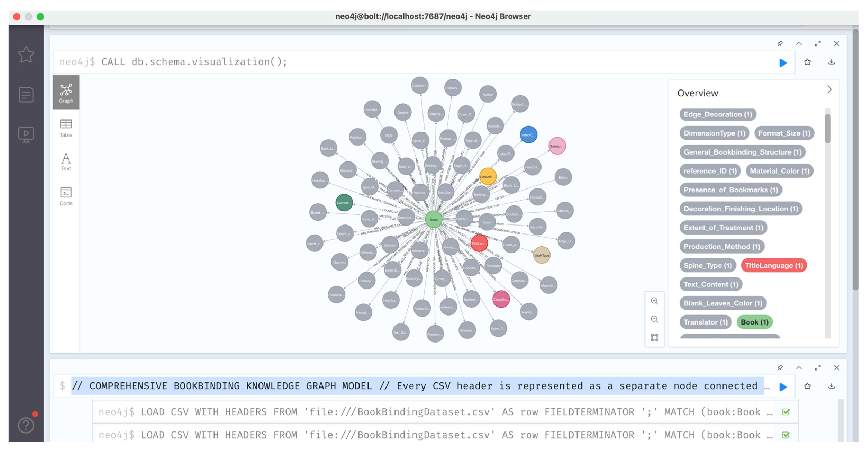The height and width of the screenshot is (450, 868).
Task: Open the Favorites star in sidebar
Action: click(x=26, y=55)
